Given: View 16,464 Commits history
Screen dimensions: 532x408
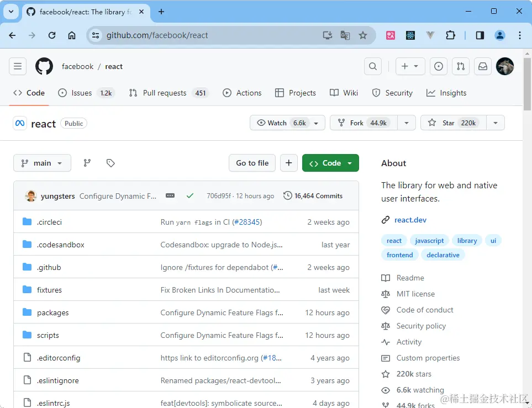Looking at the screenshot, I should coord(313,195).
